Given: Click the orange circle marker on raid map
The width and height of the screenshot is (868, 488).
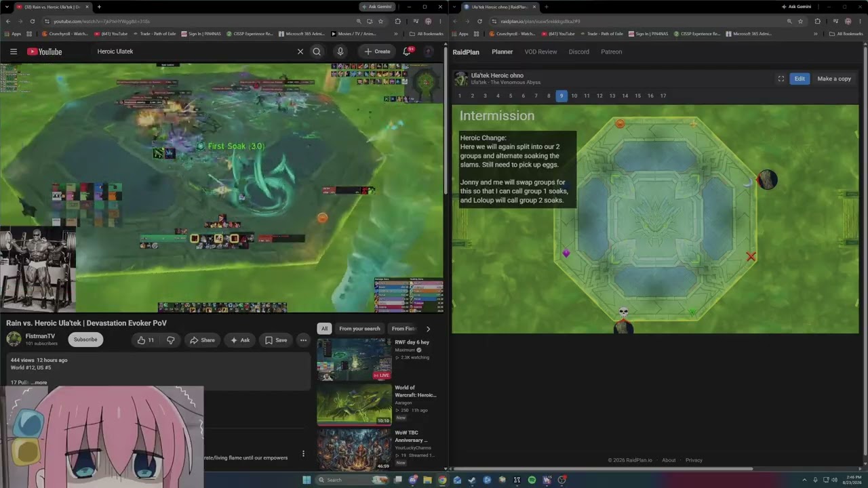Looking at the screenshot, I should coord(620,123).
